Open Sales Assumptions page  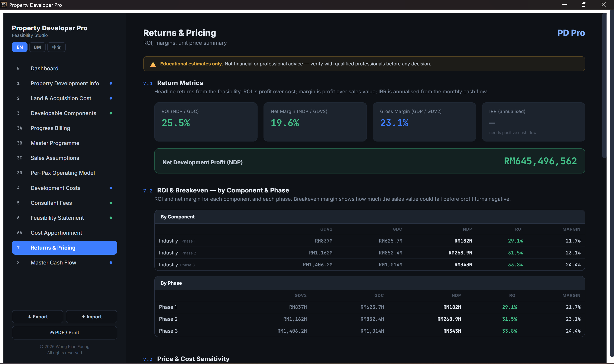pyautogui.click(x=65, y=158)
